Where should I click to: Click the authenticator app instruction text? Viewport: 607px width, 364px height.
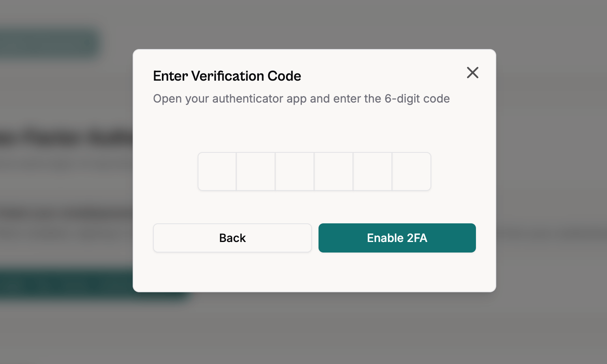(x=301, y=98)
